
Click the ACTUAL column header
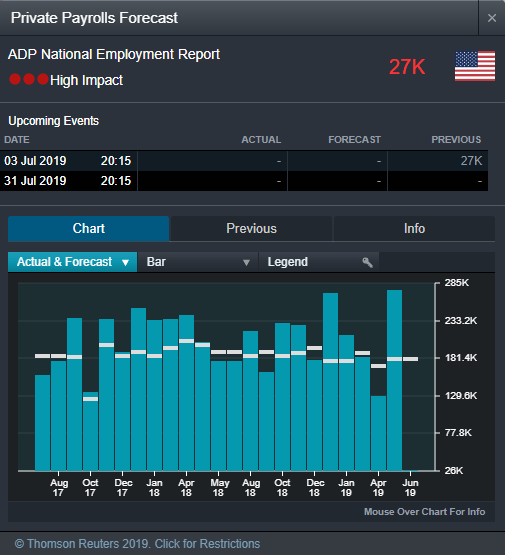tap(261, 140)
